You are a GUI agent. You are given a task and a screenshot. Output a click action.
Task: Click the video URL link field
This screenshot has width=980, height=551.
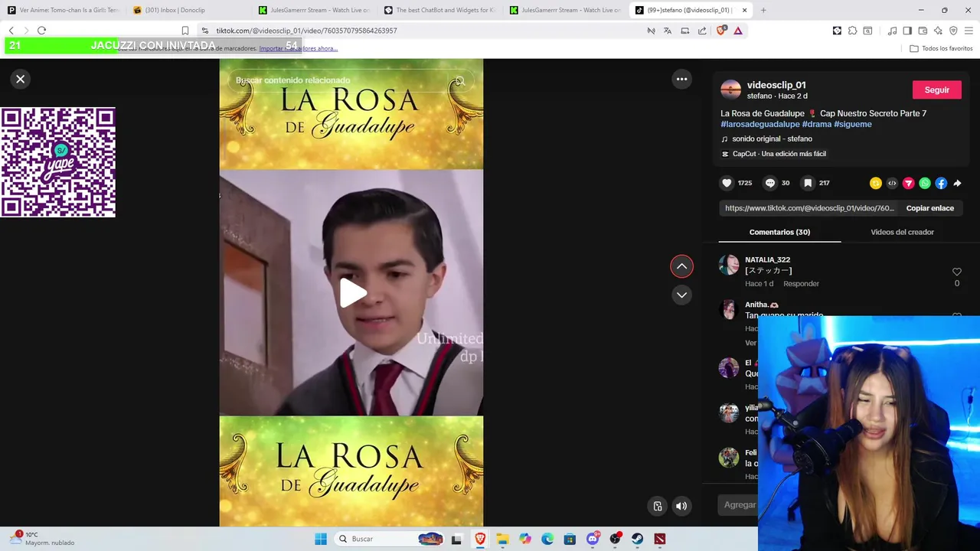[809, 208]
